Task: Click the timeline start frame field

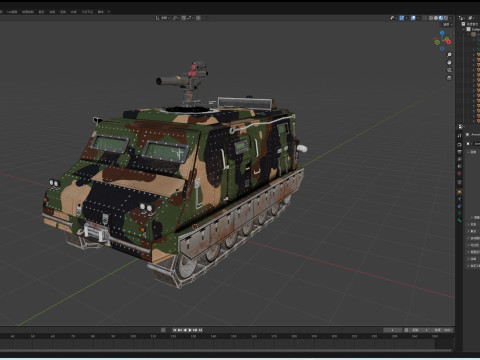Action: coord(420,330)
